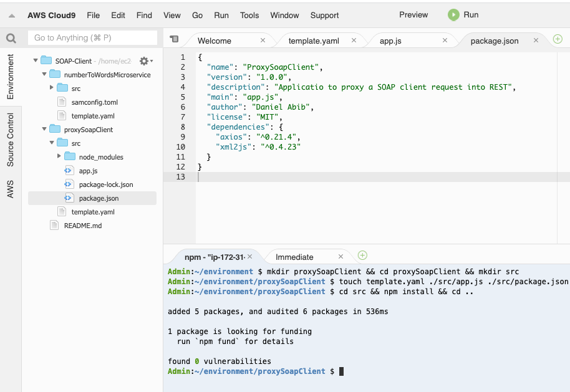Open the AWS Cloud9 menu
Viewport: 570px width, 392px height.
point(52,15)
